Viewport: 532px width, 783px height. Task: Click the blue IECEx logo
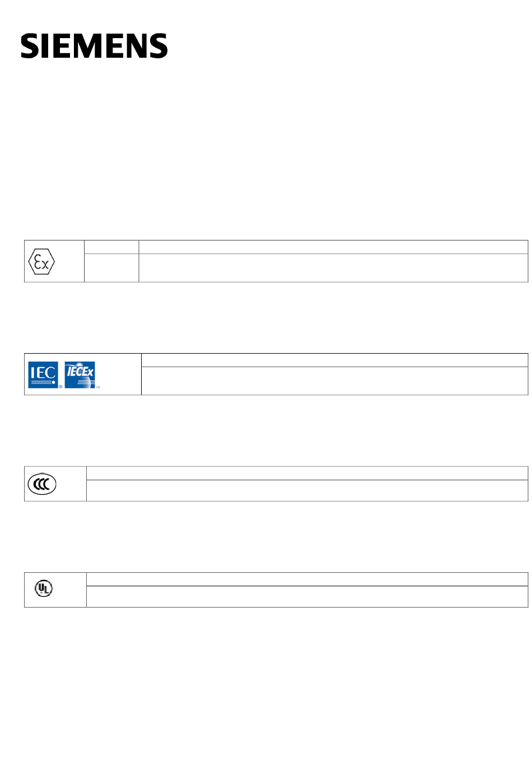(x=80, y=374)
